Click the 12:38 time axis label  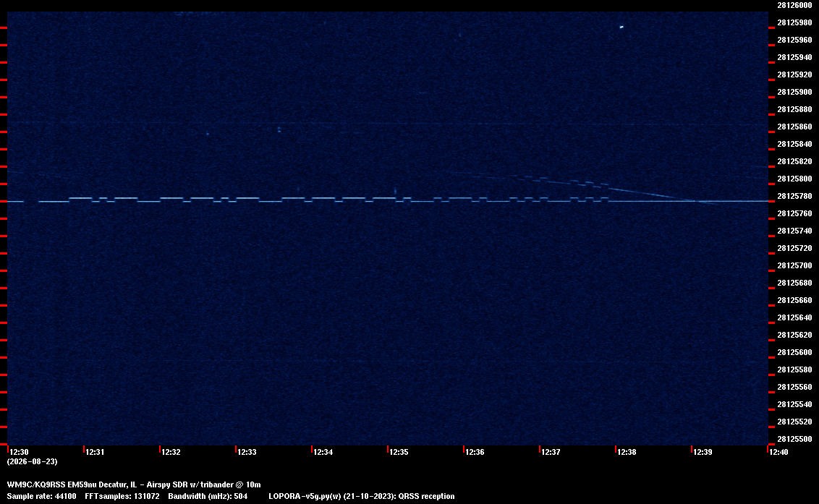pos(627,452)
